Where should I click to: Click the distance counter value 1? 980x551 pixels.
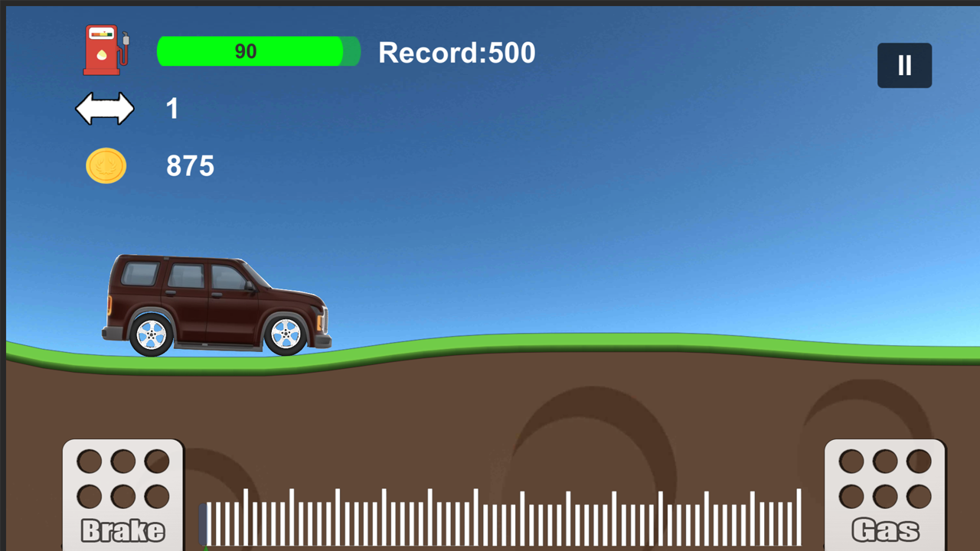point(172,109)
